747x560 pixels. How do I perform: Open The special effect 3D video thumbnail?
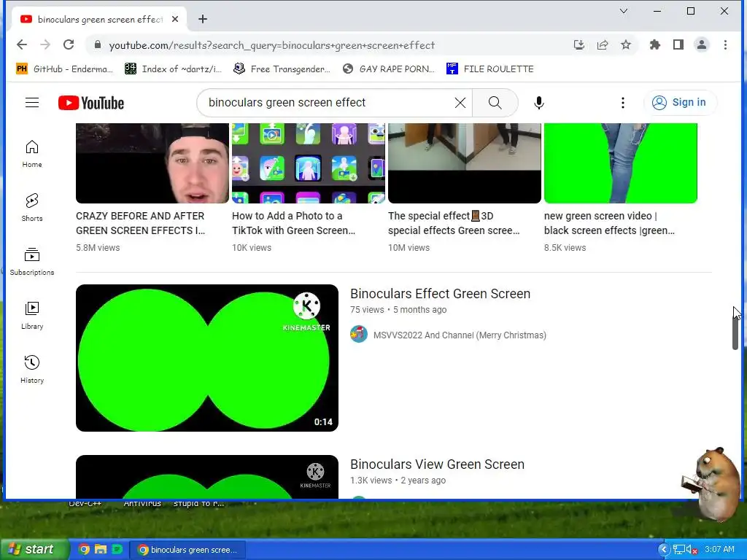click(x=465, y=163)
